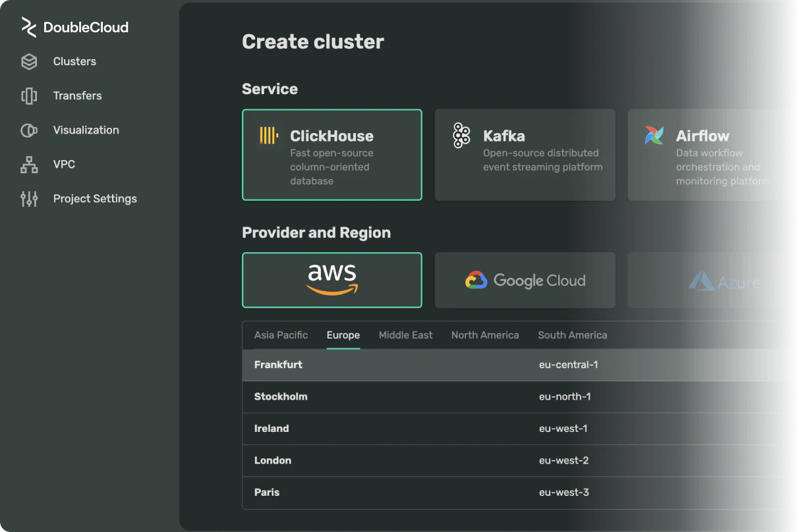
Task: Choose Kafka as the service
Action: [525, 155]
